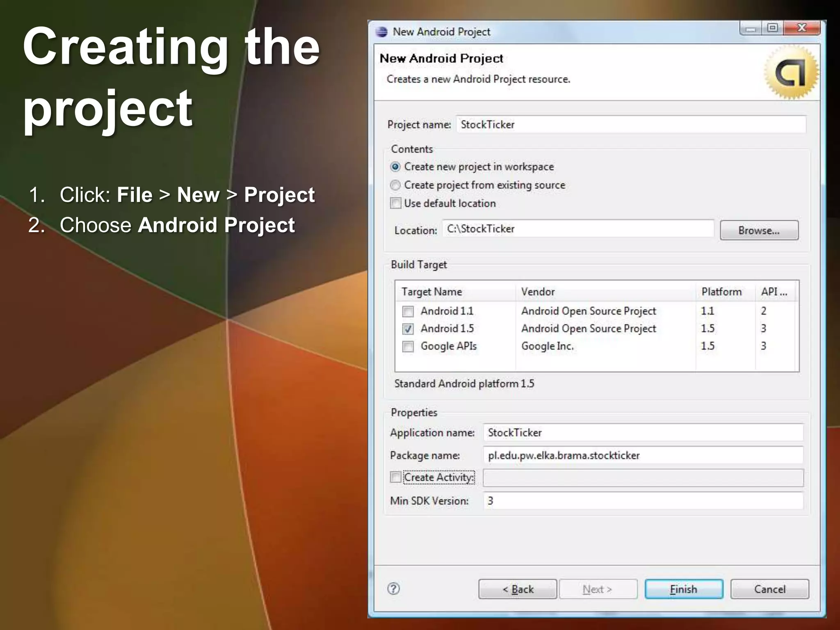Click the Min SDK Version field
Image resolution: width=840 pixels, height=630 pixels.
tap(643, 501)
